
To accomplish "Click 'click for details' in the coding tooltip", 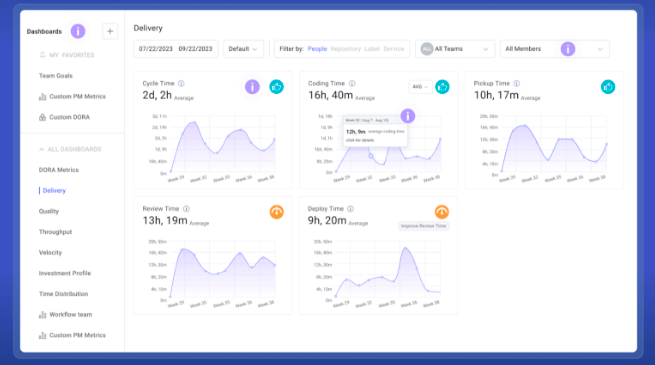I will pos(360,140).
